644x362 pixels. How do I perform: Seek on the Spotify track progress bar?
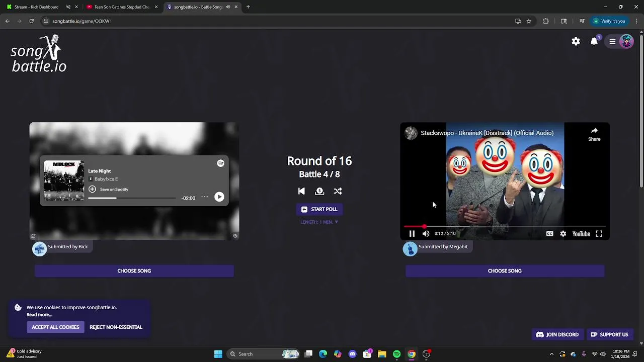[x=132, y=198]
